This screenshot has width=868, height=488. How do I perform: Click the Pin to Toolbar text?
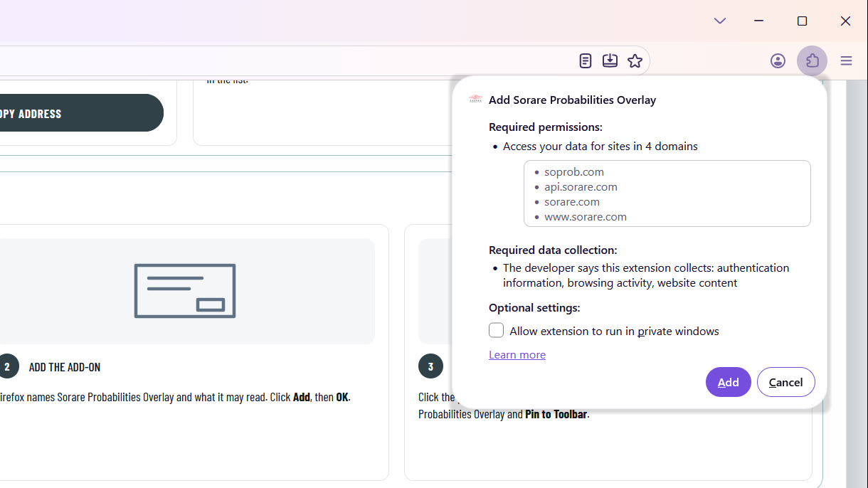(556, 414)
